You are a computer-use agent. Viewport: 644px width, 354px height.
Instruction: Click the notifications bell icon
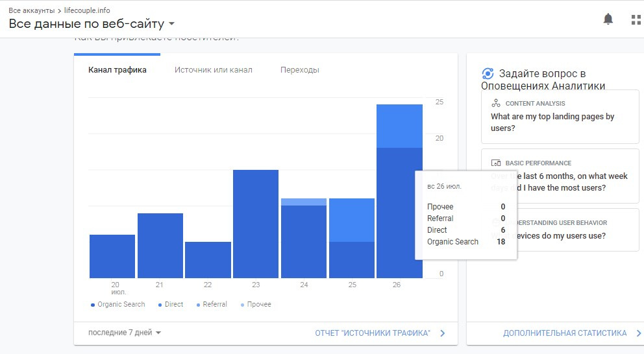(x=608, y=19)
